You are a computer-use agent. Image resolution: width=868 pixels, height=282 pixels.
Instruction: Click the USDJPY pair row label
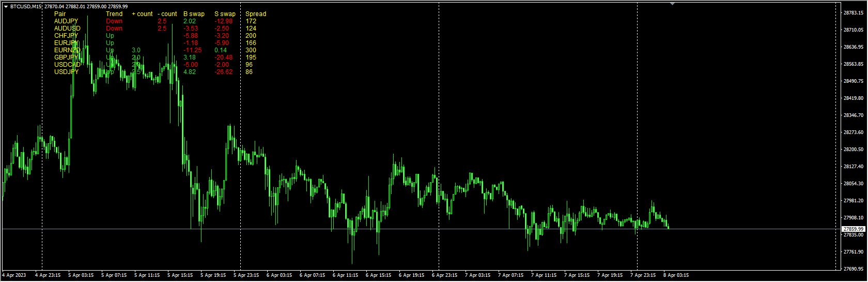click(x=66, y=72)
